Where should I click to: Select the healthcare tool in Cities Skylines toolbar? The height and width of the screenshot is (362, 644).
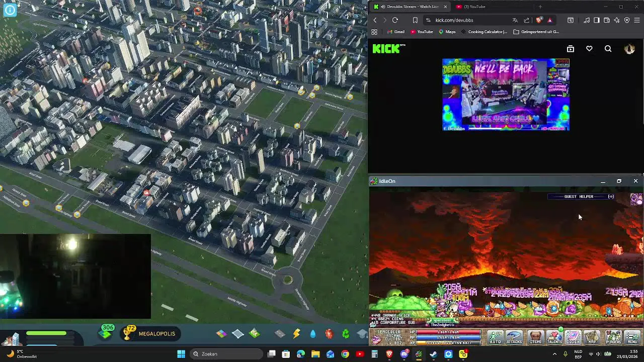pos(329,333)
